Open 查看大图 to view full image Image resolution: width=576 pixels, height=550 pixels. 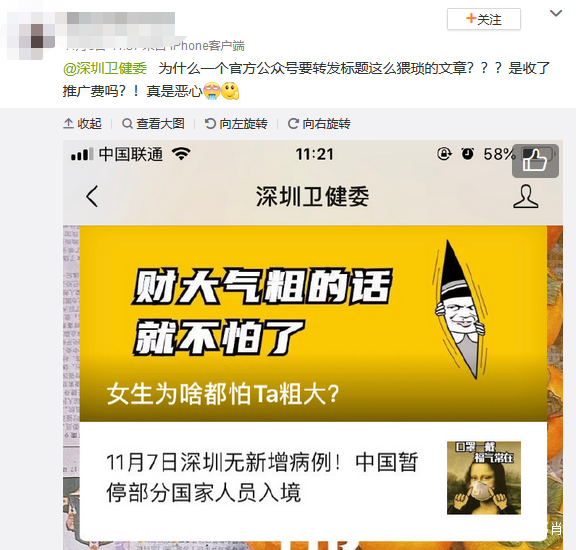[x=153, y=124]
